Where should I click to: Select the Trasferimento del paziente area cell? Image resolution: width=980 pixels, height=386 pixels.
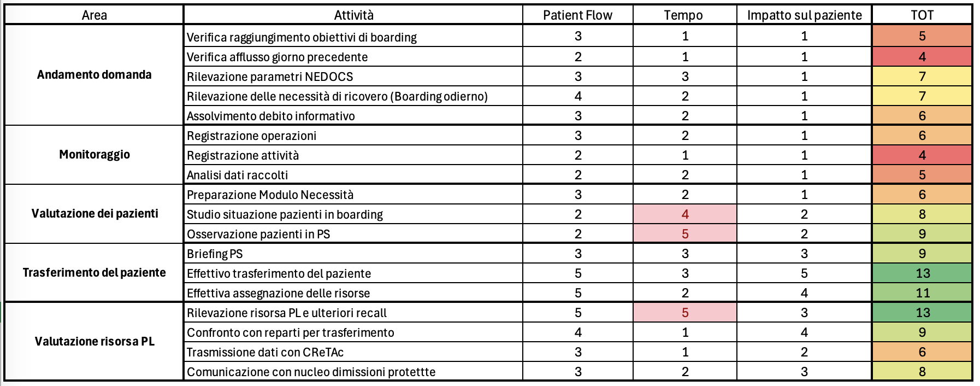(94, 273)
